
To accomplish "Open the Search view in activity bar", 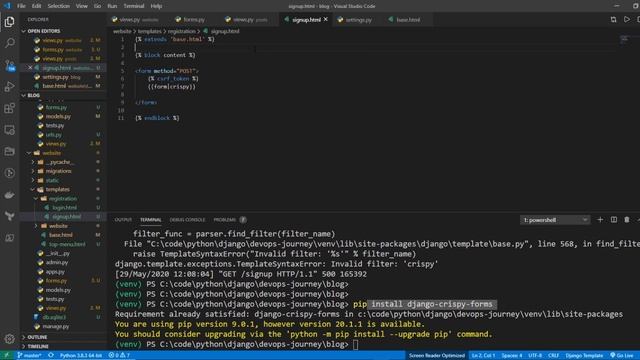I will tap(9, 43).
